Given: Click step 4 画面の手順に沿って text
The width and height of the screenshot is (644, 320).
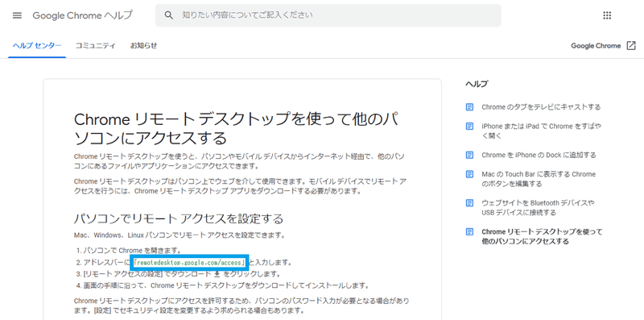Looking at the screenshot, I should pos(226,285).
